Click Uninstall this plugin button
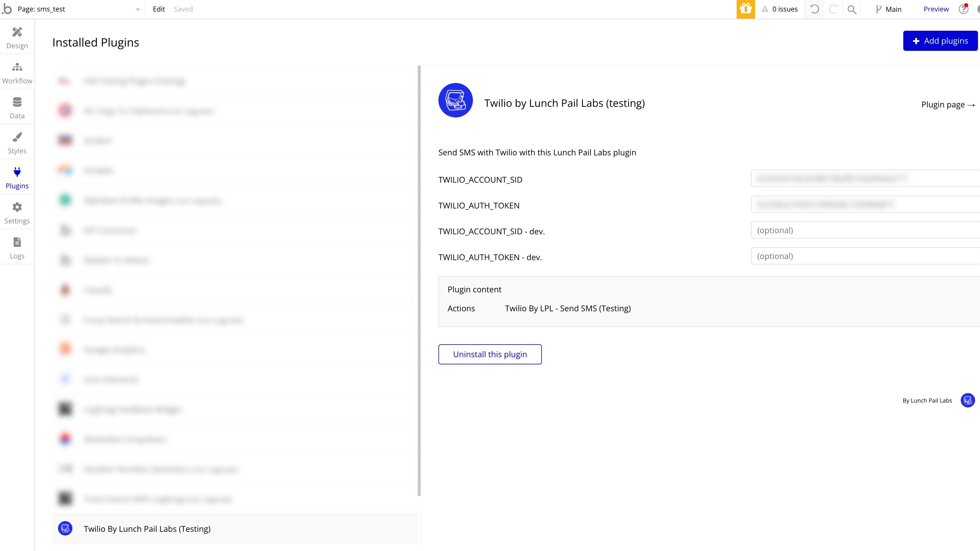 (x=490, y=354)
